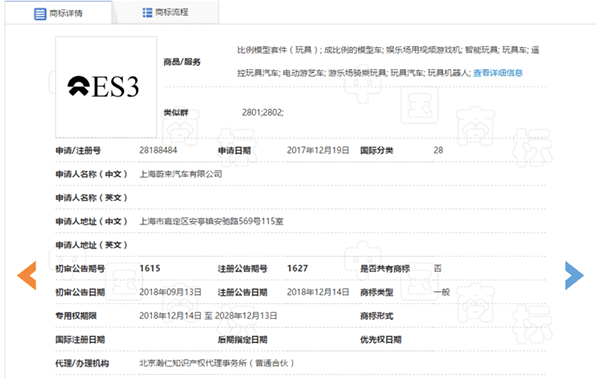Click the 代理/办理机构 label
Viewport: 600px width, 378px height.
[82, 363]
